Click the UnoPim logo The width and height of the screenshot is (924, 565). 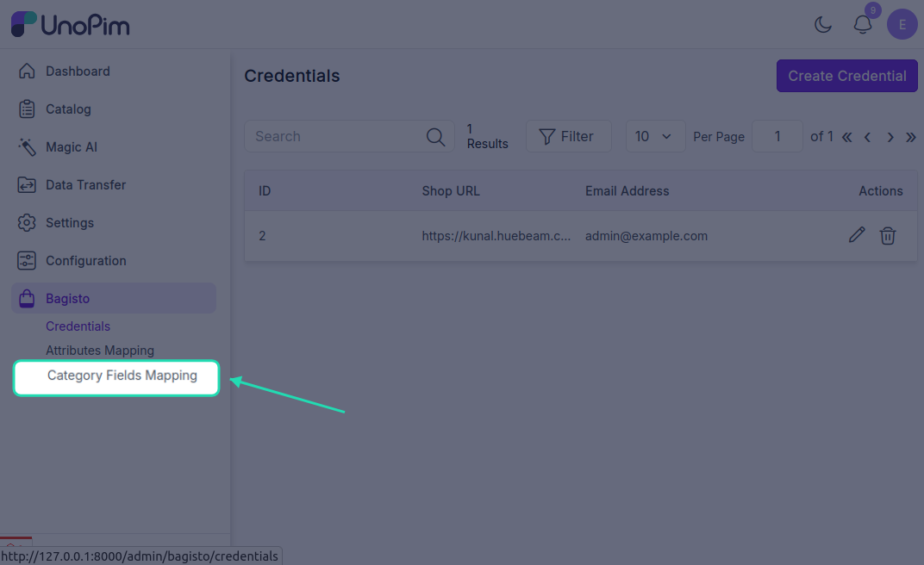click(70, 24)
